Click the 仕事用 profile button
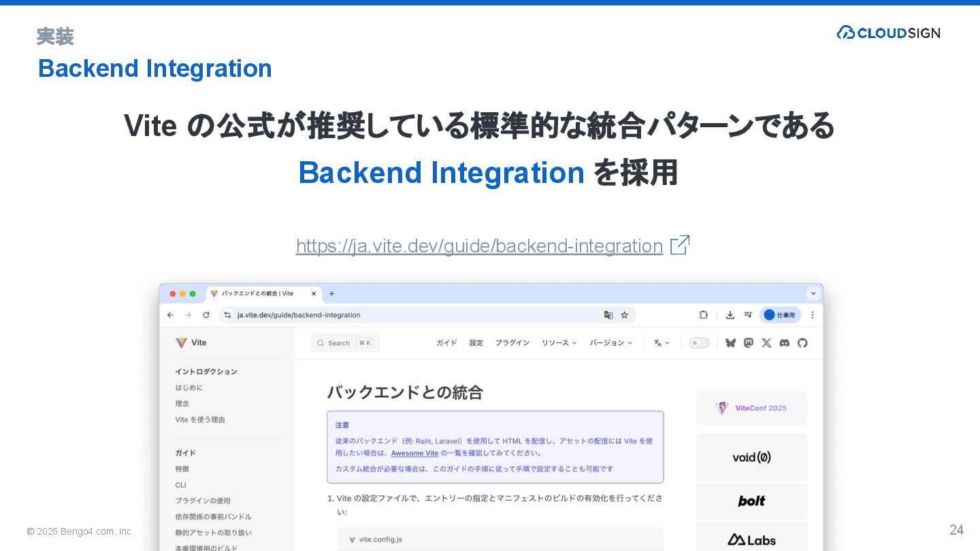This screenshot has width=980, height=551. (x=780, y=315)
